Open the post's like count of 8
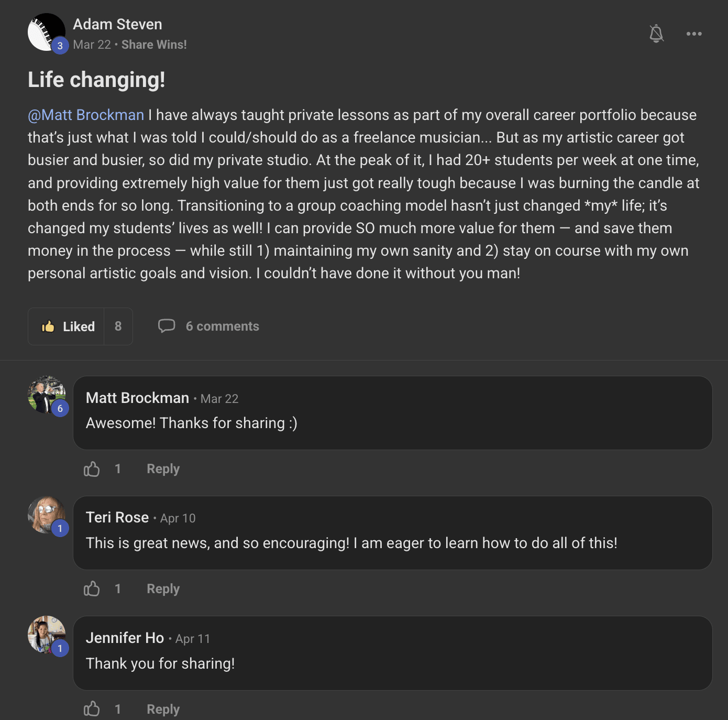Image resolution: width=728 pixels, height=720 pixels. pyautogui.click(x=118, y=326)
